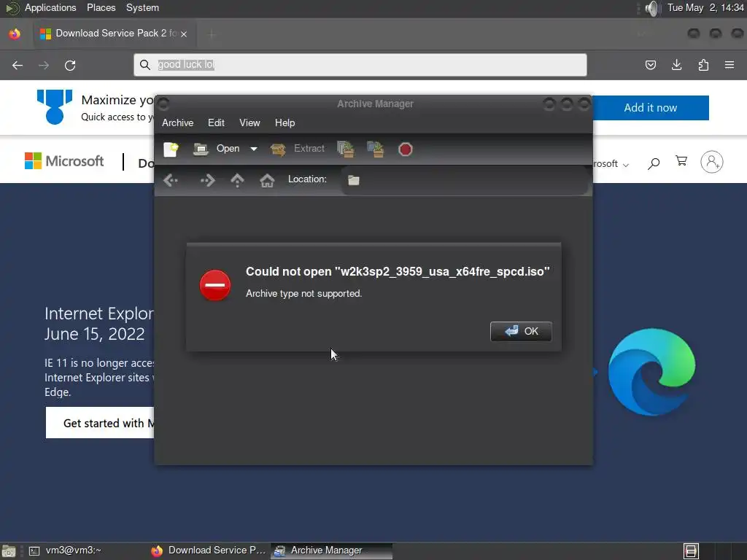
Task: Open the Microsoft shopping cart
Action: point(681,161)
